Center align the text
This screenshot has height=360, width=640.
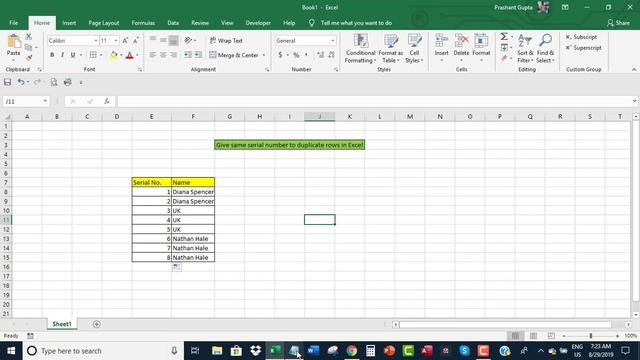[x=163, y=55]
